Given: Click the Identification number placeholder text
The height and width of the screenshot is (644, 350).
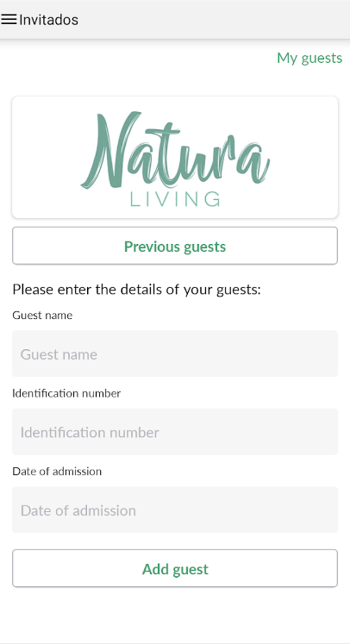Looking at the screenshot, I should tap(90, 432).
